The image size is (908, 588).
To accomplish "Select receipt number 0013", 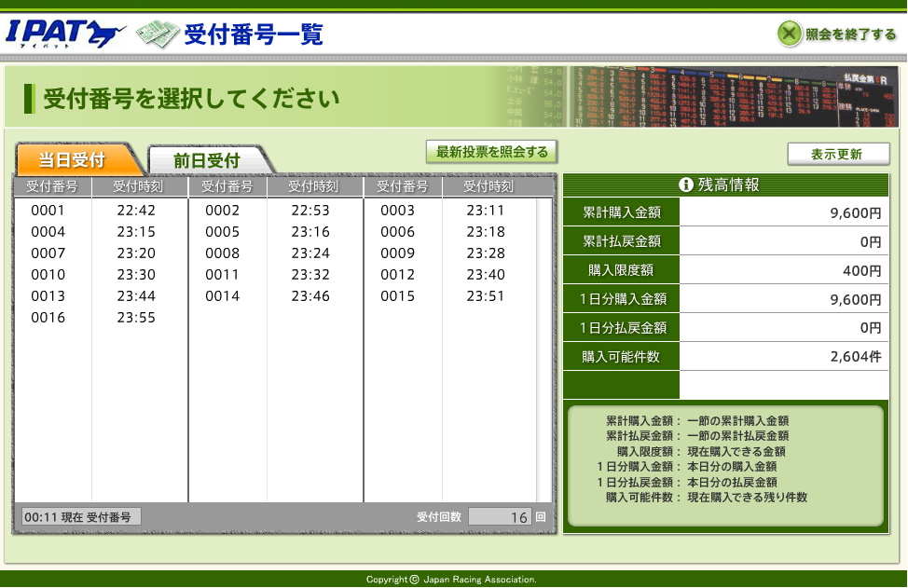I will point(48,296).
